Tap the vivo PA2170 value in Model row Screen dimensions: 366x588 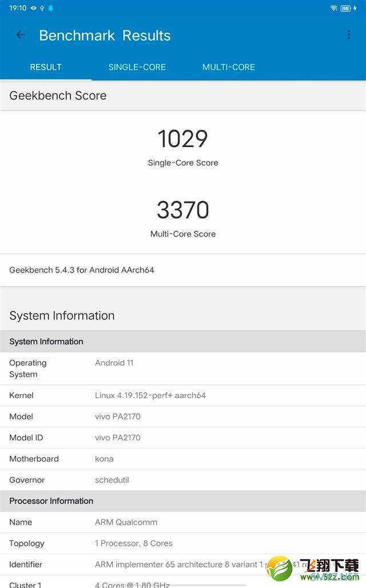pyautogui.click(x=118, y=416)
